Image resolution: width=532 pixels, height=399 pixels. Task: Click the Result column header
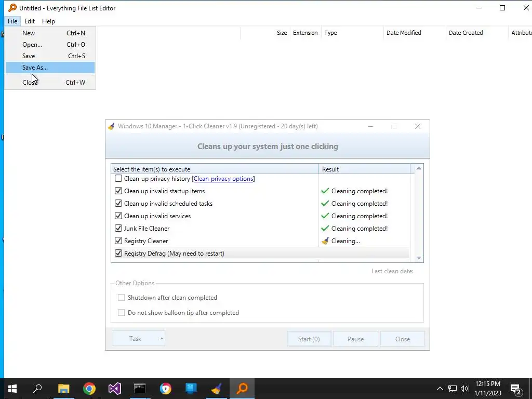coord(364,169)
